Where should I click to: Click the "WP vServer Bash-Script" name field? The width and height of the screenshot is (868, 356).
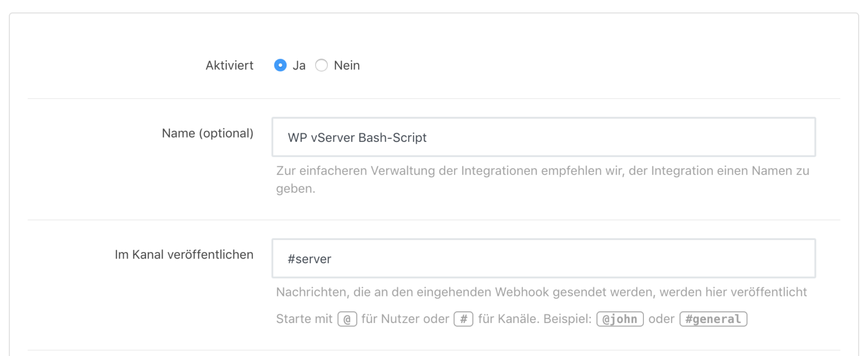[x=542, y=137]
